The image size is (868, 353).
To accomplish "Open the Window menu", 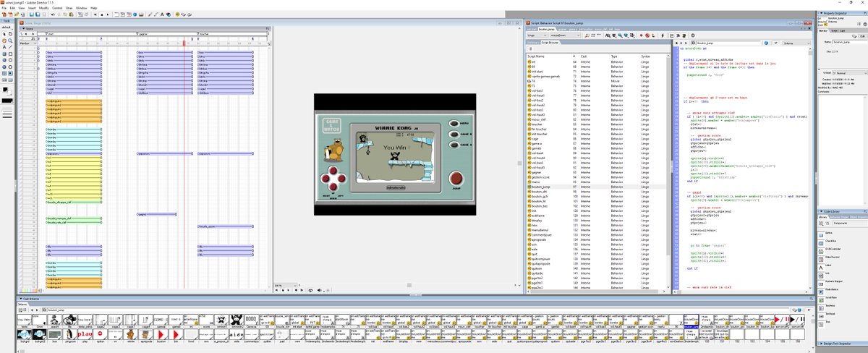I will click(x=82, y=8).
